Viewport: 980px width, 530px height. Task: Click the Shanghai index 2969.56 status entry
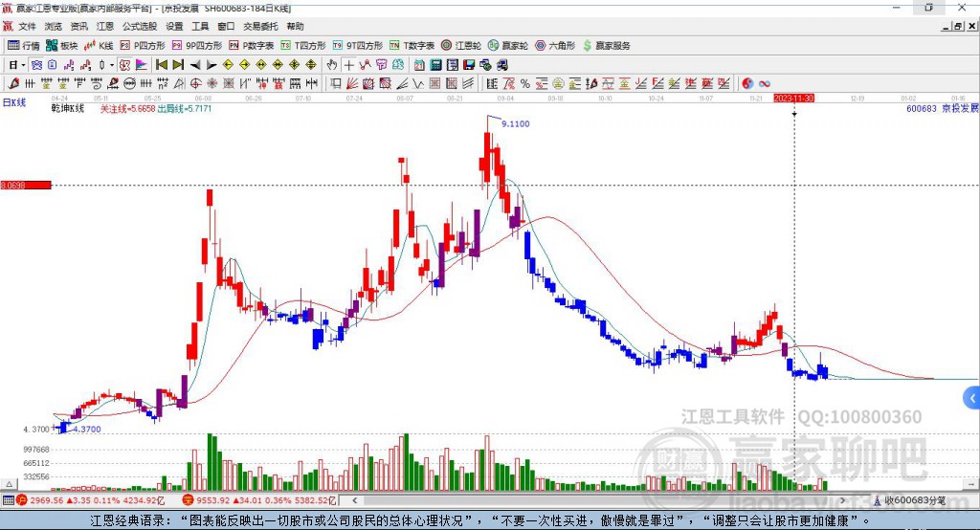pyautogui.click(x=91, y=500)
